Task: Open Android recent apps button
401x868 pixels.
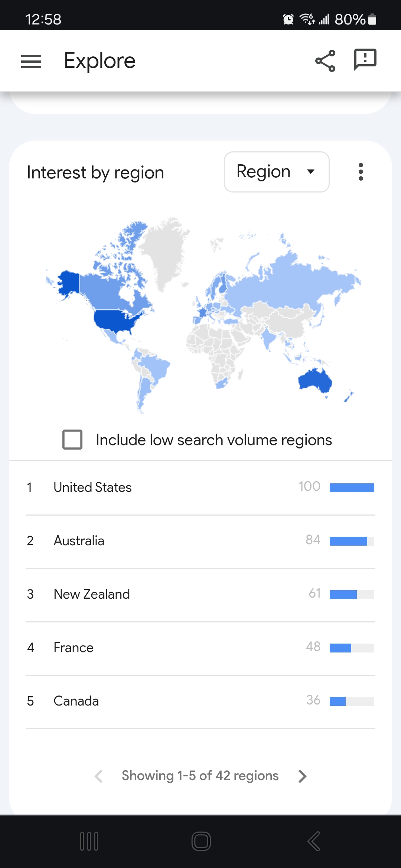Action: (89, 841)
